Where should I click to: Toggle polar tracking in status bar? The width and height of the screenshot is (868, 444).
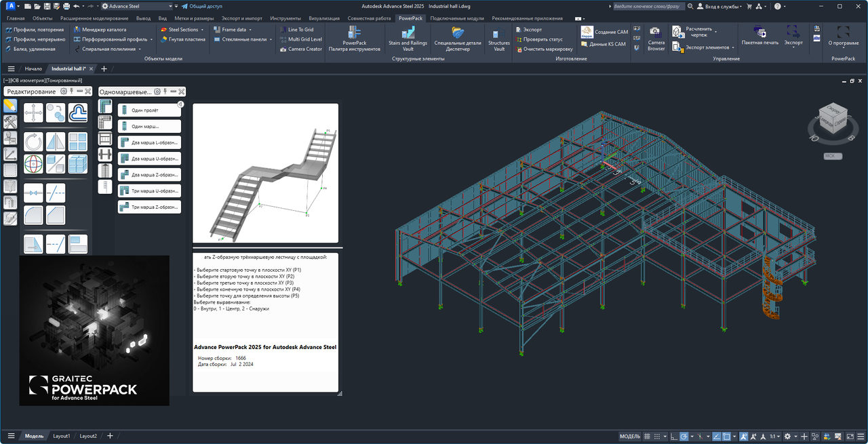684,436
